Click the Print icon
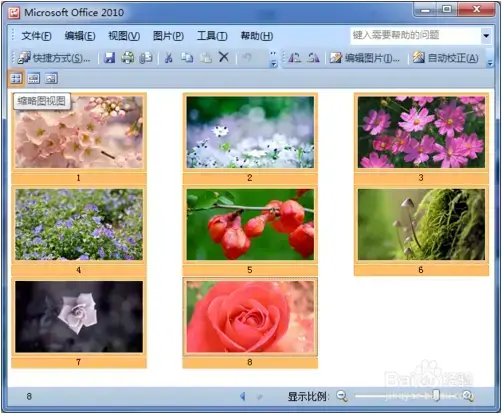The width and height of the screenshot is (502, 414). tap(127, 58)
